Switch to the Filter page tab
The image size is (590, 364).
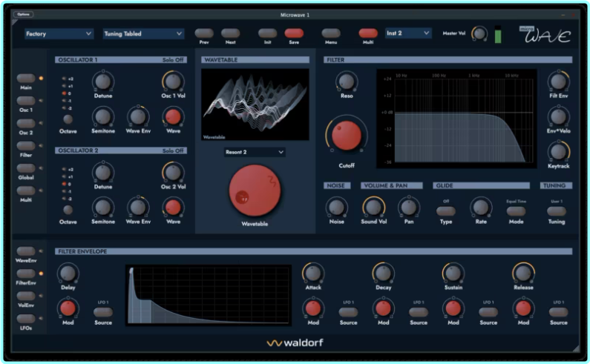point(26,145)
